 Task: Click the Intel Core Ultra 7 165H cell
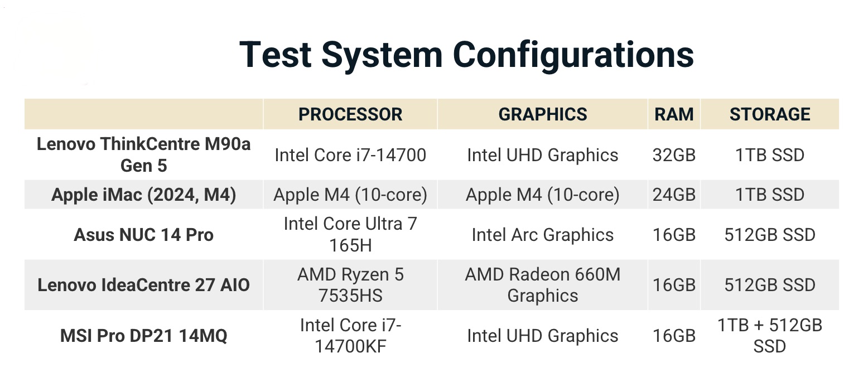350,235
